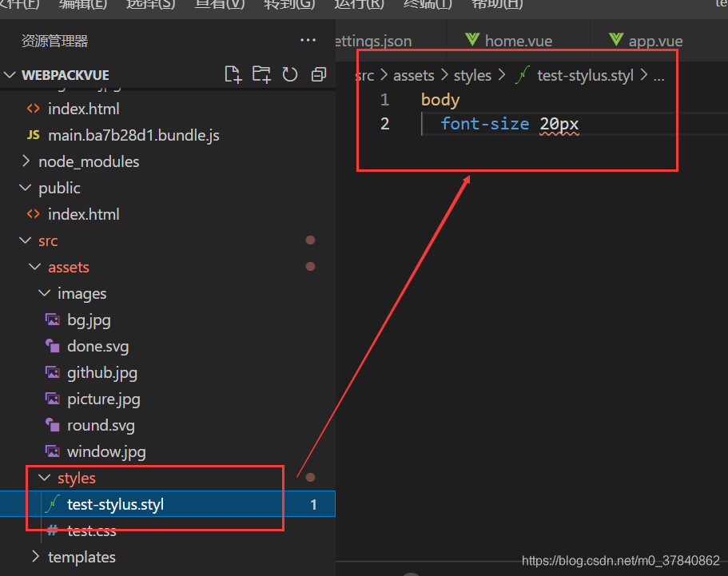Open the 查看(V) View menu
The height and width of the screenshot is (576, 728).
(220, 5)
